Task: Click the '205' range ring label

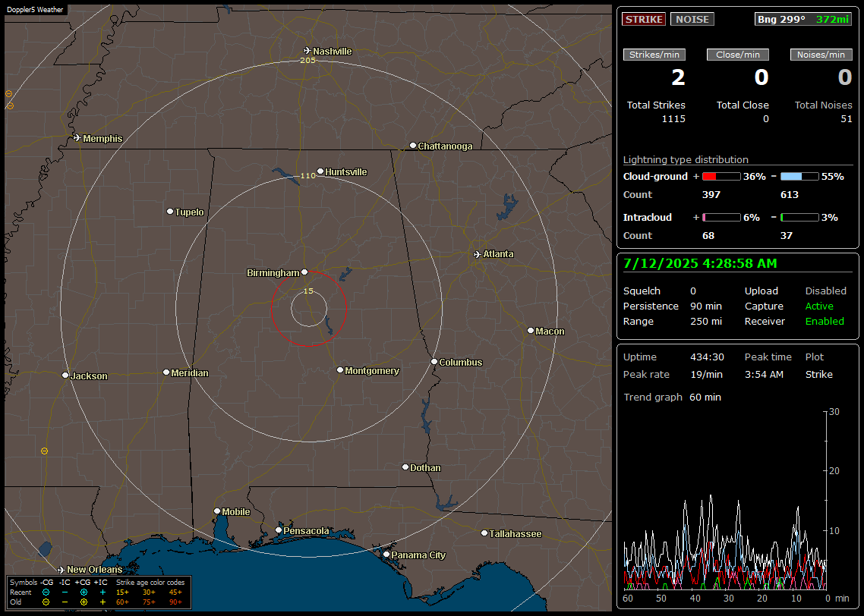Action: click(x=307, y=60)
